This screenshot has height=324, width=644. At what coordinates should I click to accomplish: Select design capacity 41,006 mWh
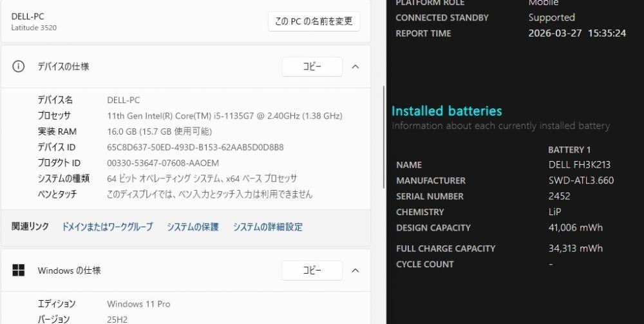[x=576, y=227]
